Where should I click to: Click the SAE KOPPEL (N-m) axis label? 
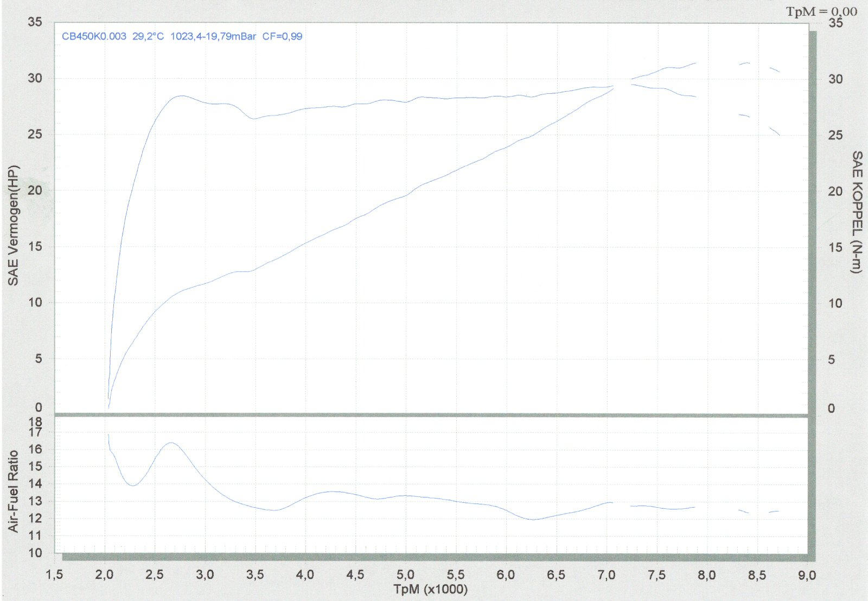tap(856, 212)
